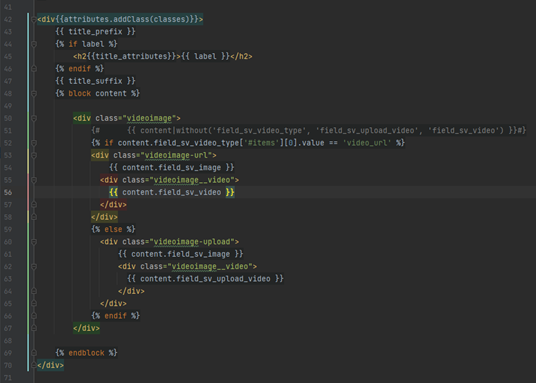Toggle fold marker on '{% block content %}' line
Screen dimensions: 536x383
click(34, 93)
